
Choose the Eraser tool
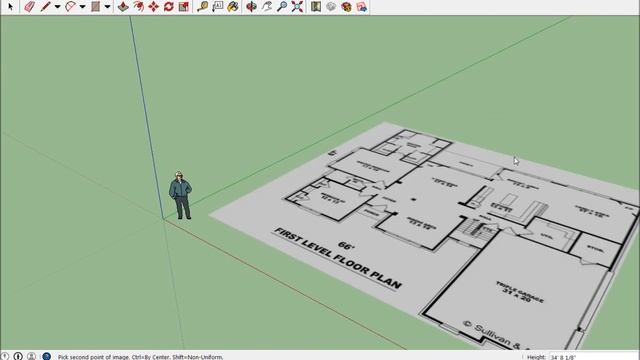(29, 7)
